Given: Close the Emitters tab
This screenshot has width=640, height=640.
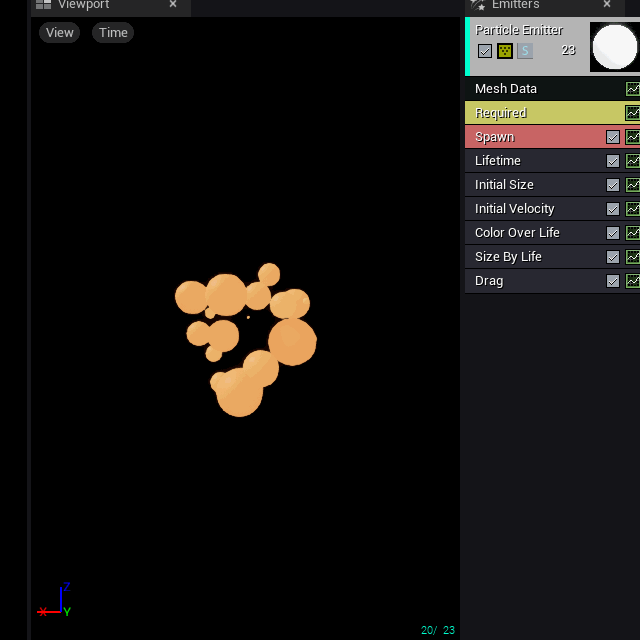Looking at the screenshot, I should click(x=607, y=4).
